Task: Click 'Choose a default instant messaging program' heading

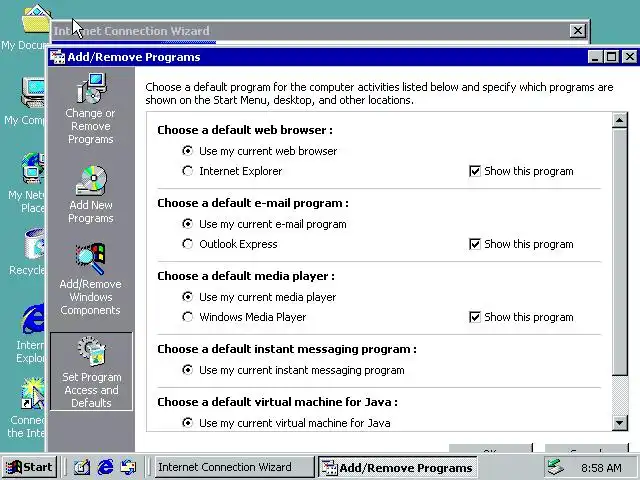Action: tap(287, 349)
